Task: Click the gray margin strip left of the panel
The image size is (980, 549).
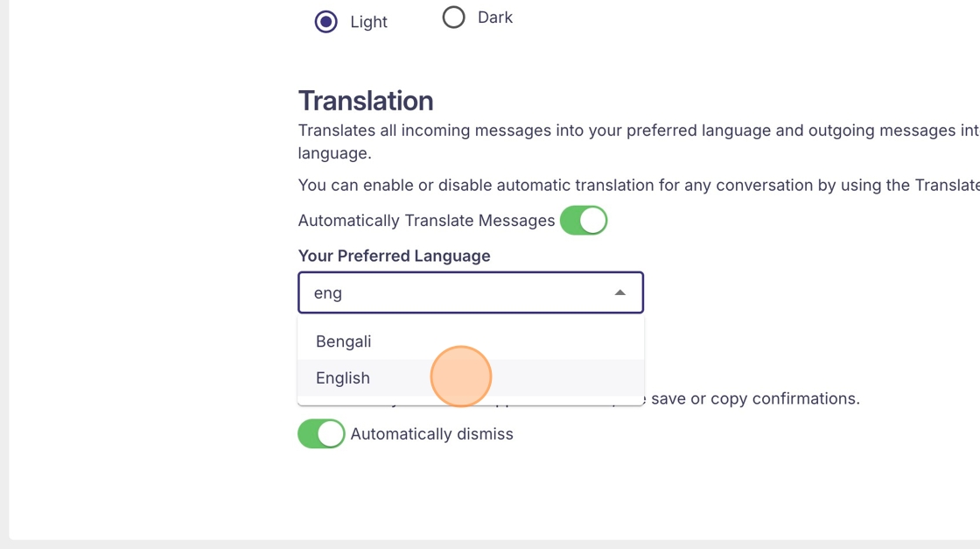Action: [x=3, y=263]
